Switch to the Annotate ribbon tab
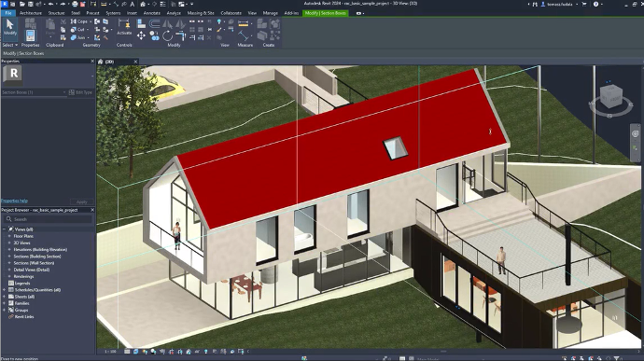Screen dimensions: 644x361 [x=151, y=13]
